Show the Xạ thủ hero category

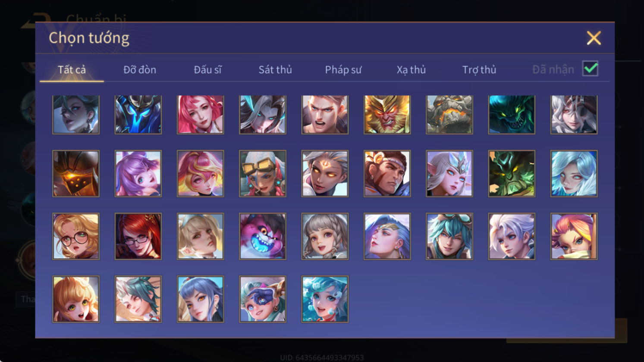click(x=411, y=69)
